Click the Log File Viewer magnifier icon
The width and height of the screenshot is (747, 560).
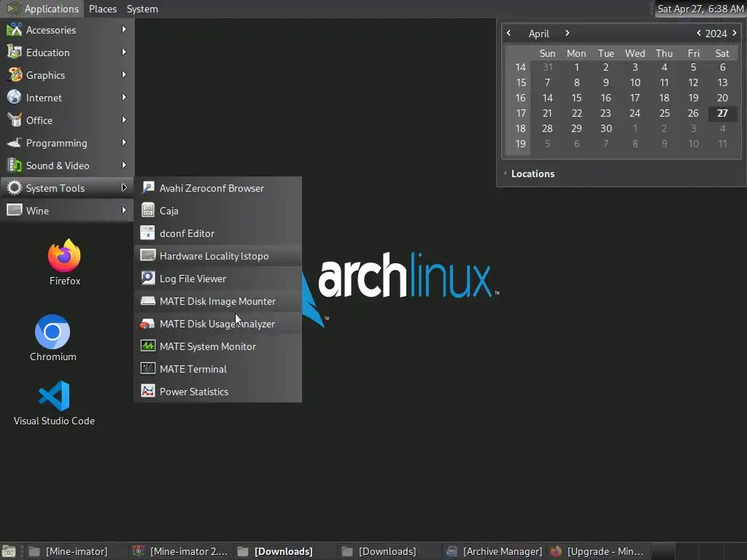(147, 278)
